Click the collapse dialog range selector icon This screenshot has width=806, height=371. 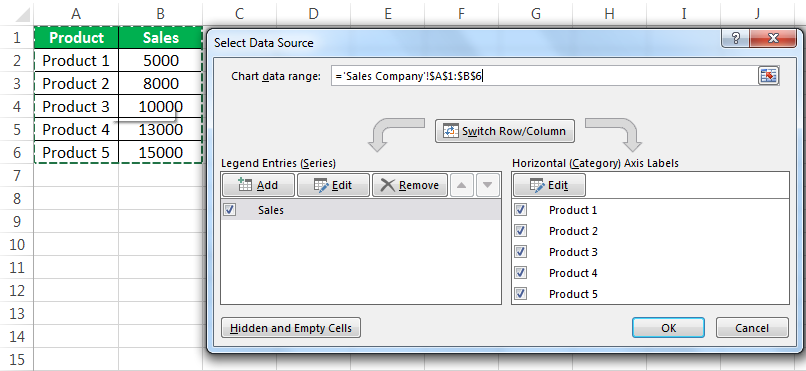click(x=768, y=76)
